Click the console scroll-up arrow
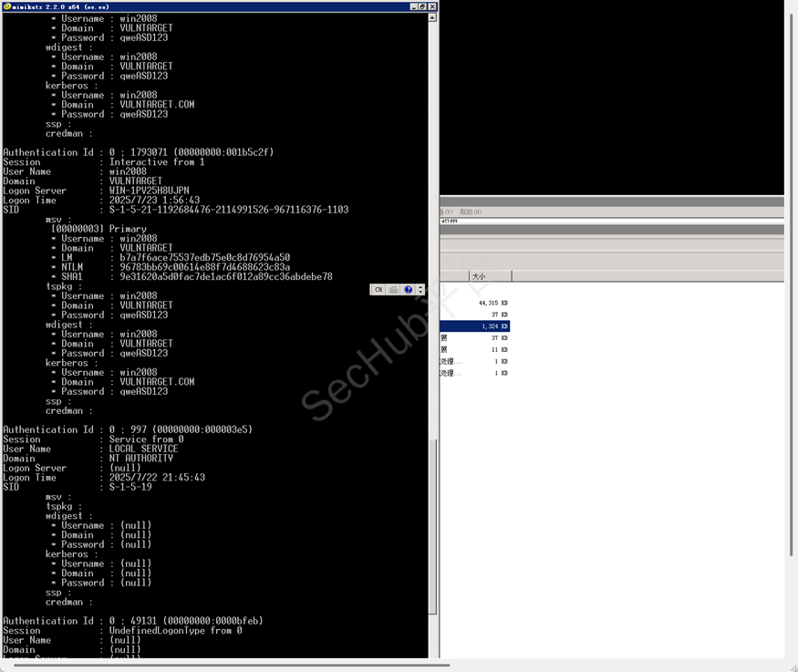The image size is (798, 672). coord(432,17)
